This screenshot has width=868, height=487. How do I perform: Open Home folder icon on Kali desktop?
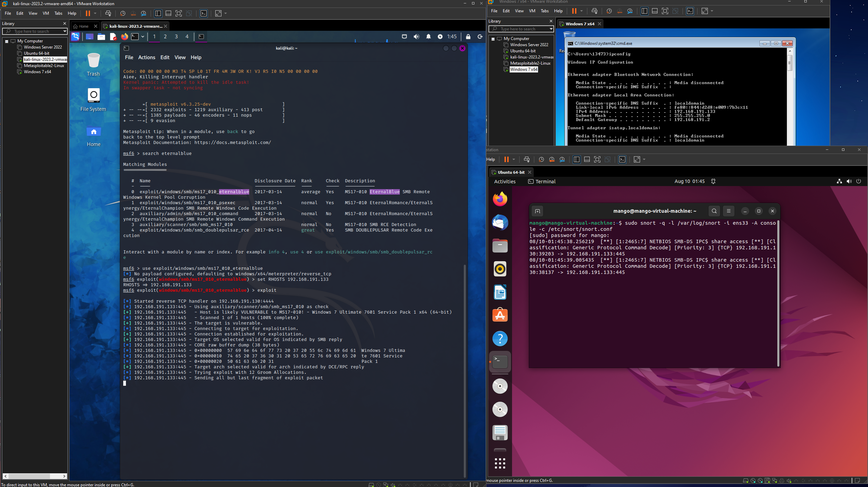click(x=93, y=136)
